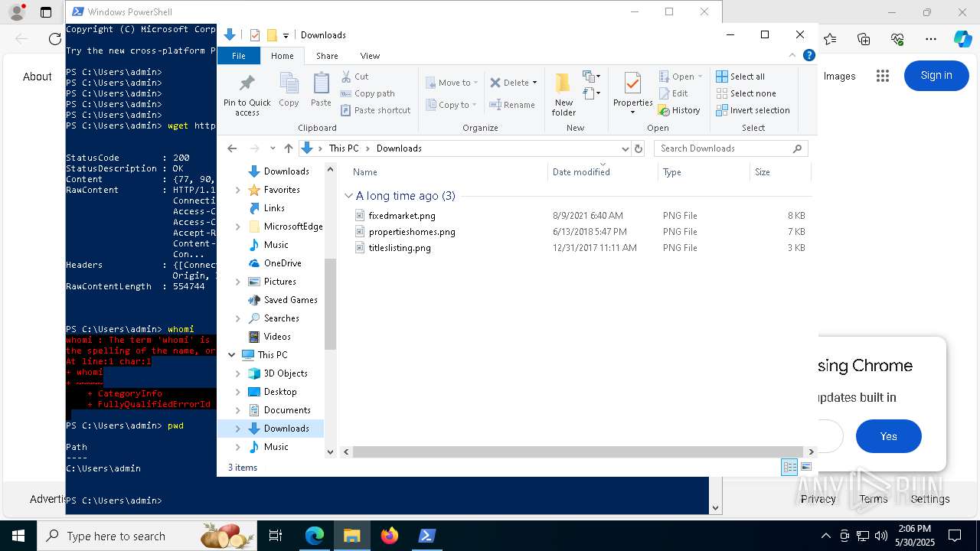Click Copy path command

(x=367, y=93)
